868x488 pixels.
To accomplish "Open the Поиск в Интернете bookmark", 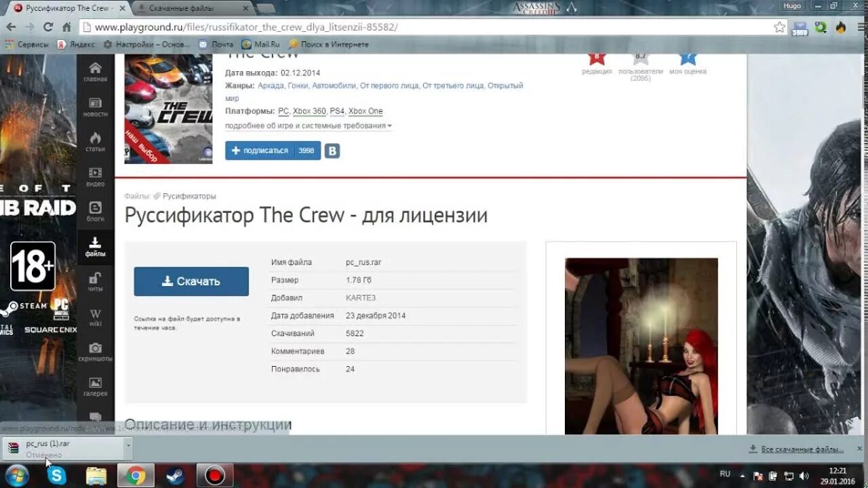I will [x=329, y=44].
